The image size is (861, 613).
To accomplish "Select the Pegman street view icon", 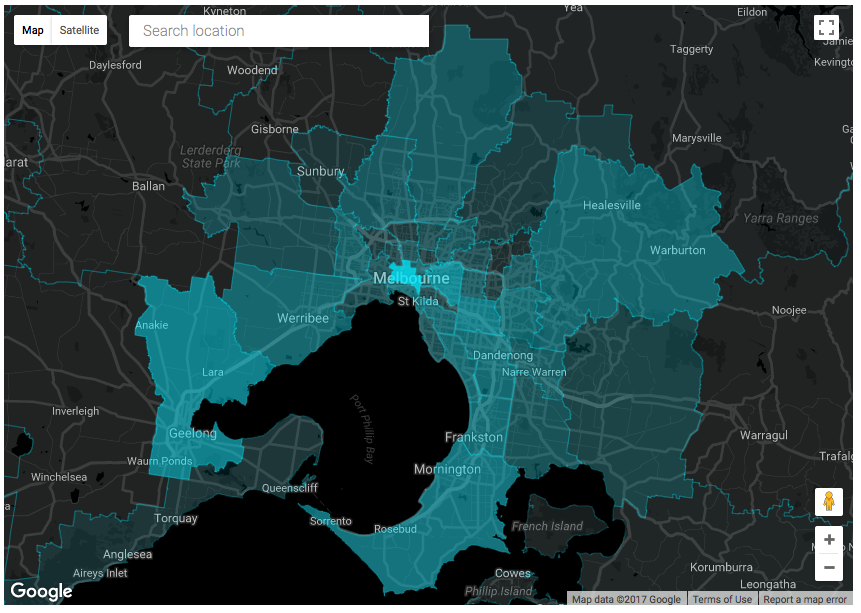I will tap(828, 501).
